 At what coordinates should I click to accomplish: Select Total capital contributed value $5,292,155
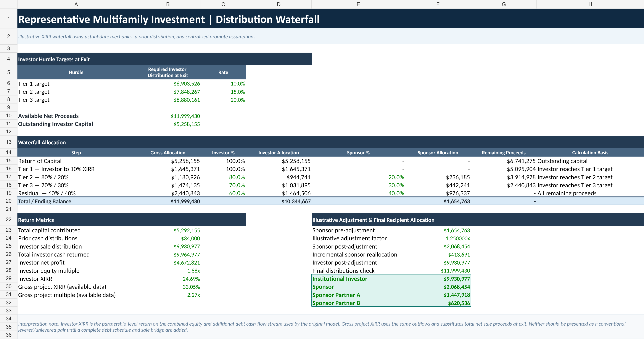(x=187, y=230)
